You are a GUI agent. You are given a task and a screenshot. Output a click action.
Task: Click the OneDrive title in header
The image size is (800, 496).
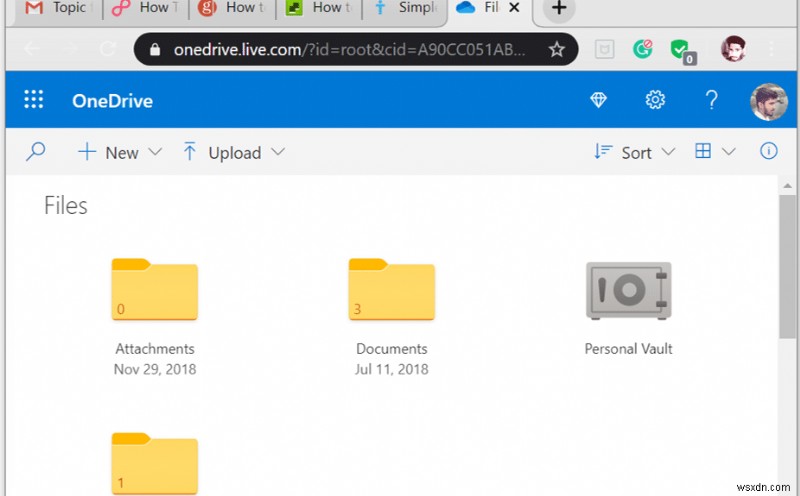[112, 101]
